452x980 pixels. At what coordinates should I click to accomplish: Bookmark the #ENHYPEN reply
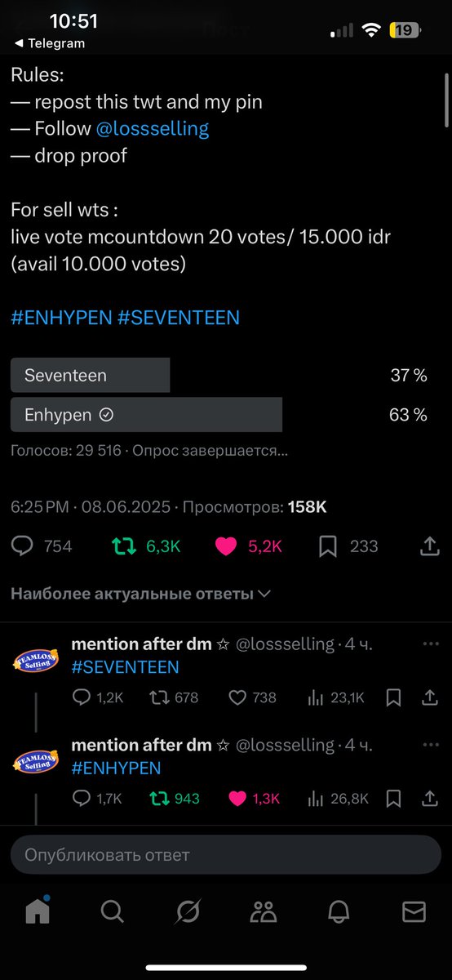(393, 798)
